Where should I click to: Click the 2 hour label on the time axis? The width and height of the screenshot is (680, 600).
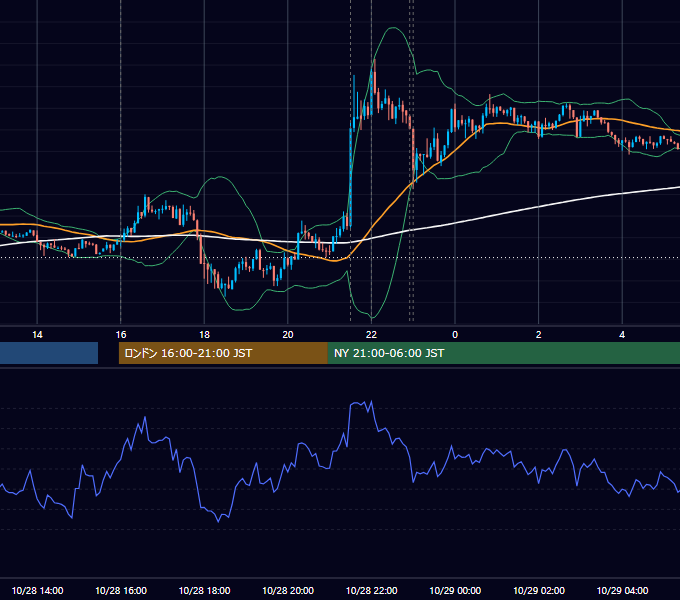click(x=539, y=335)
